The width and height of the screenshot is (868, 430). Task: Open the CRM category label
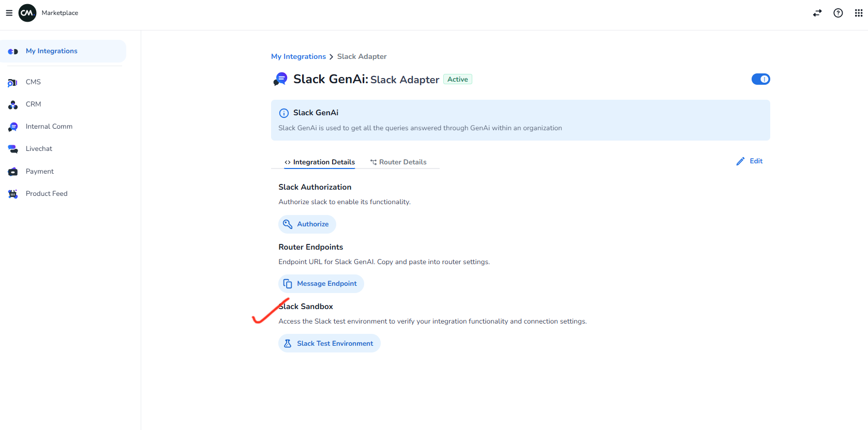(x=33, y=104)
